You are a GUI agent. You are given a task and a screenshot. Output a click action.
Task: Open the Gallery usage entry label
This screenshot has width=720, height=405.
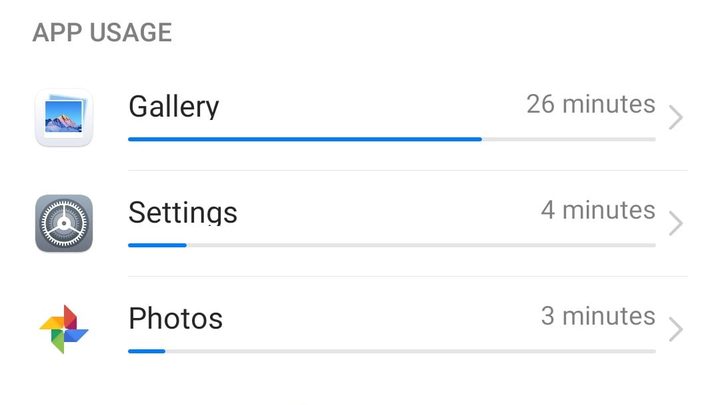coord(174,106)
